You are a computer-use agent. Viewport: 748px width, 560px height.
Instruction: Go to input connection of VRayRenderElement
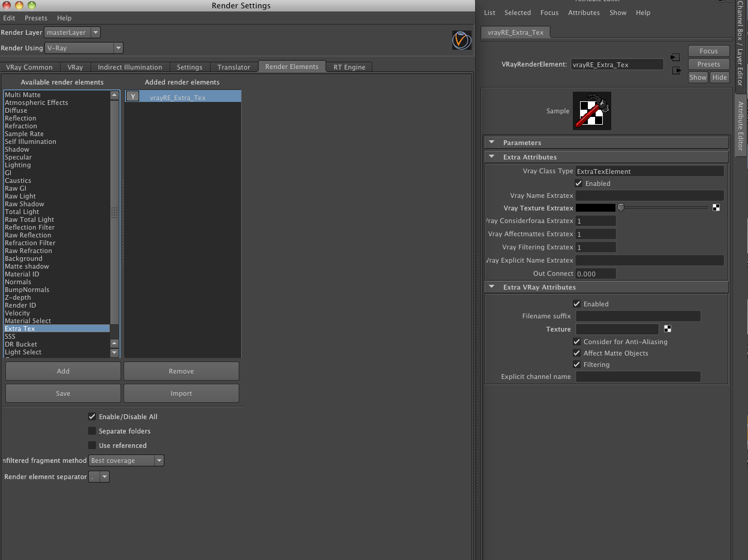pos(675,58)
